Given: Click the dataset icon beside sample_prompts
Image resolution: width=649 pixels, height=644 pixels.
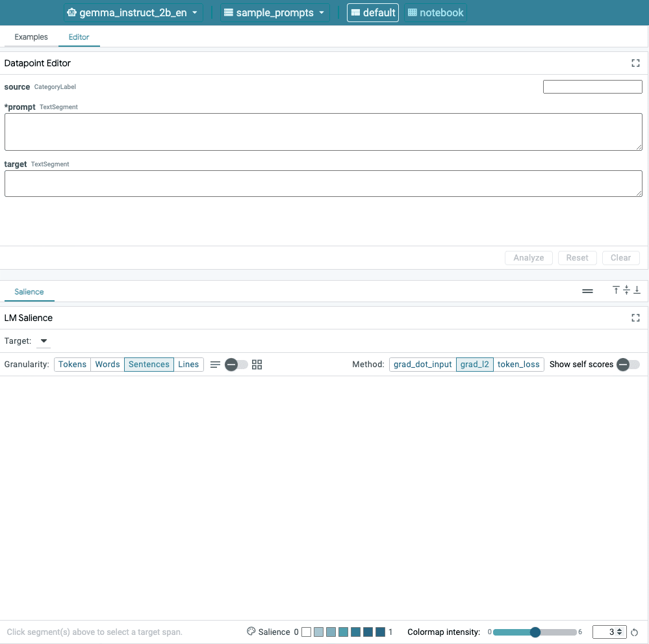Looking at the screenshot, I should pyautogui.click(x=229, y=12).
